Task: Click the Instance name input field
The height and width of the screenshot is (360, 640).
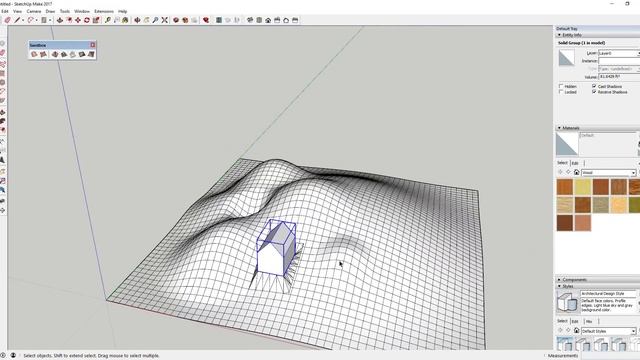Action: 619,61
